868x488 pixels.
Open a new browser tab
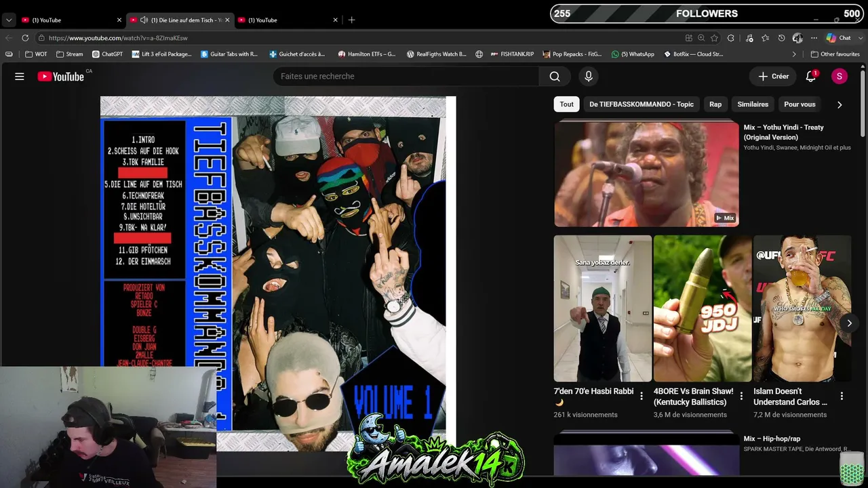click(x=351, y=20)
